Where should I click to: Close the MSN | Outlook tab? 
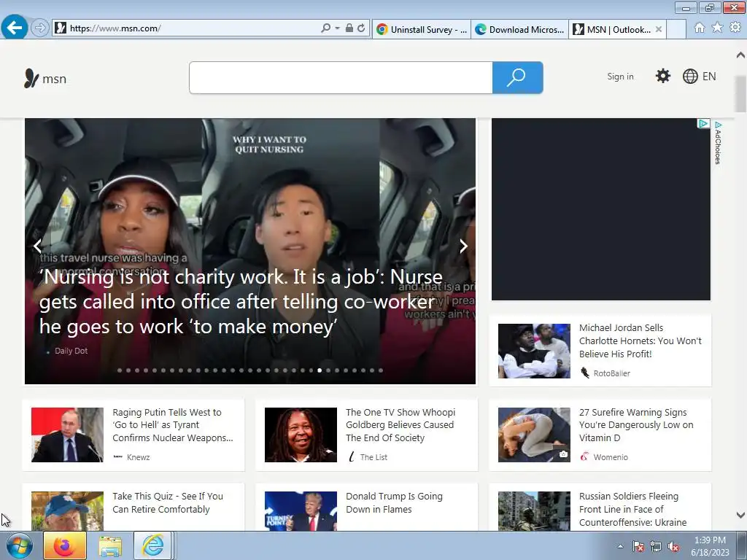pyautogui.click(x=659, y=29)
